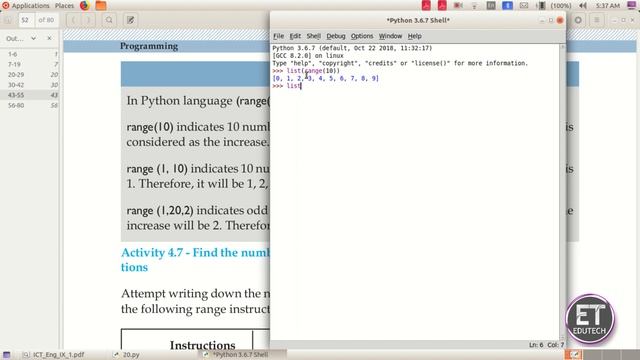This screenshot has width=640, height=360.
Task: Click the annotate pencil icon in PDF viewer
Action: tap(130, 20)
